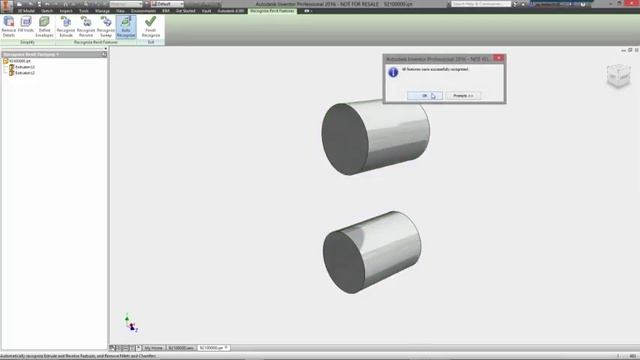640x360 pixels.
Task: Open the Vault ribbon tab
Action: pos(207,11)
